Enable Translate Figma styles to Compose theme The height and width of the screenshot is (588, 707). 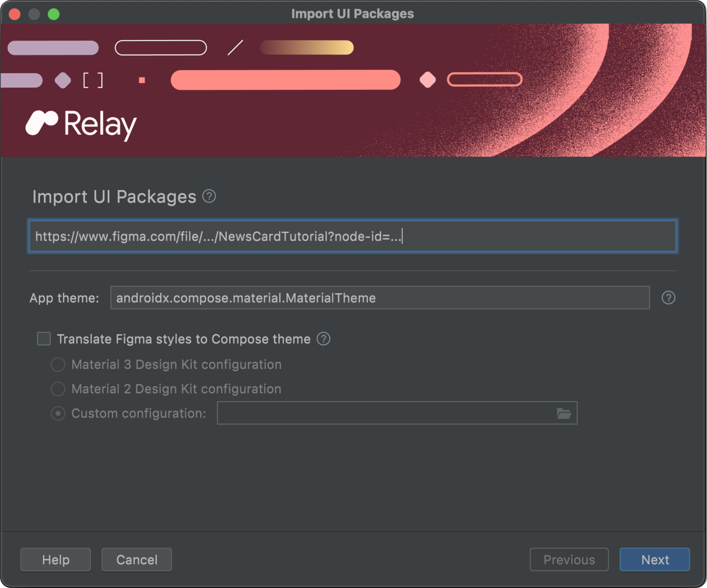click(45, 339)
